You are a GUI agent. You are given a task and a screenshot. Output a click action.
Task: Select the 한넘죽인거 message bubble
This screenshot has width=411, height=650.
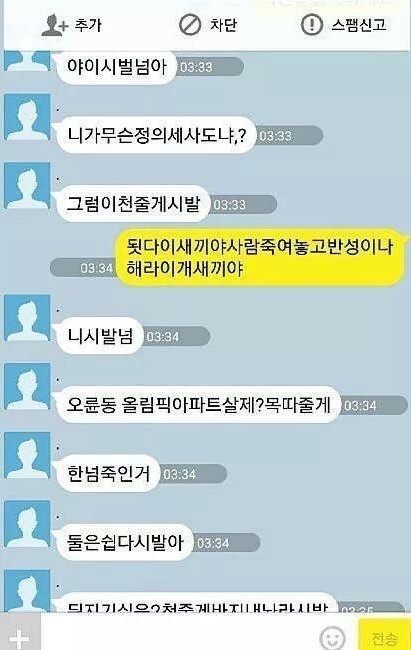[x=107, y=473]
